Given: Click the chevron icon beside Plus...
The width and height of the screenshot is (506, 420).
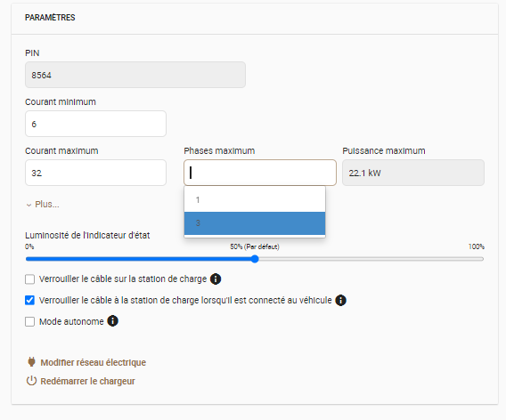Looking at the screenshot, I should (29, 205).
